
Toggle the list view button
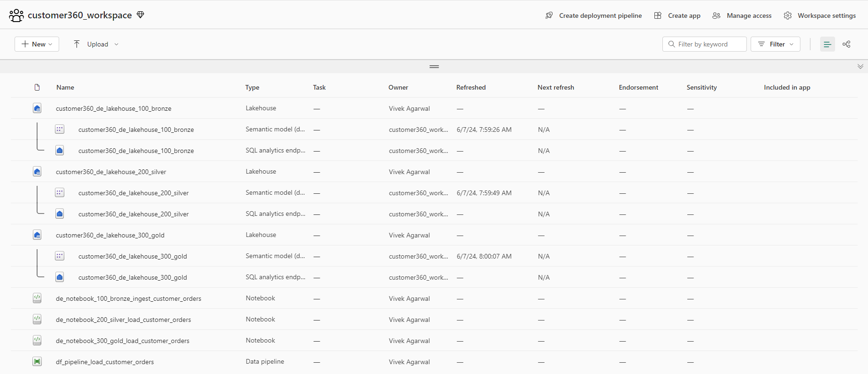[x=827, y=44]
